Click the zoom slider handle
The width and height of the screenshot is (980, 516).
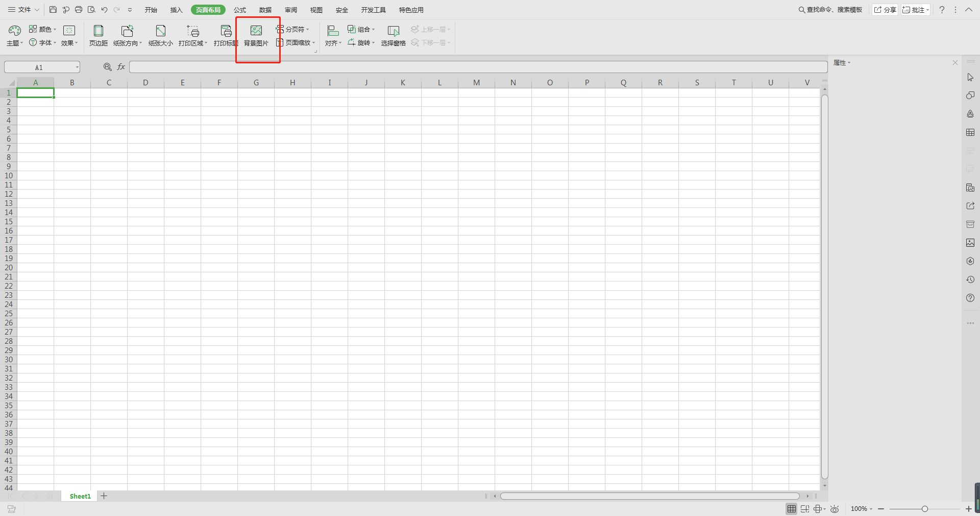924,509
